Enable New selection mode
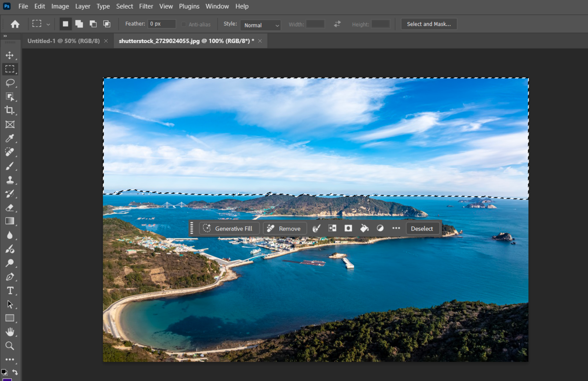The image size is (588, 381). (66, 24)
